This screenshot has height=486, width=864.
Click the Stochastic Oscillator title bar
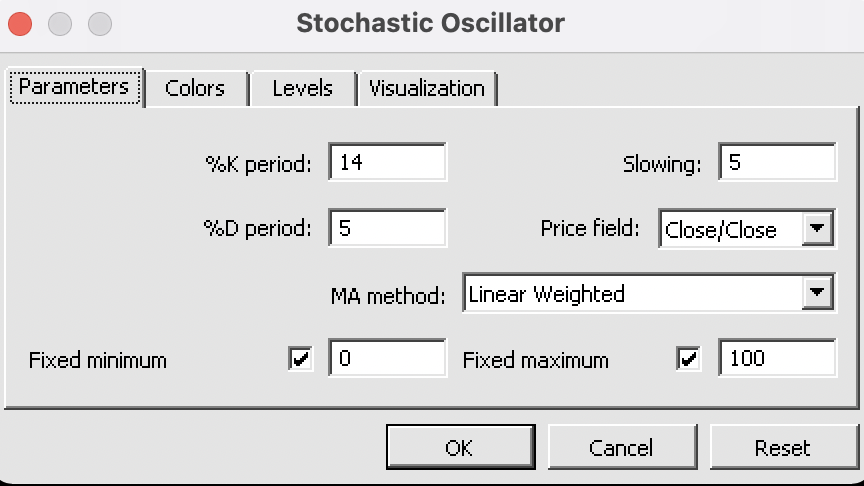coord(431,22)
